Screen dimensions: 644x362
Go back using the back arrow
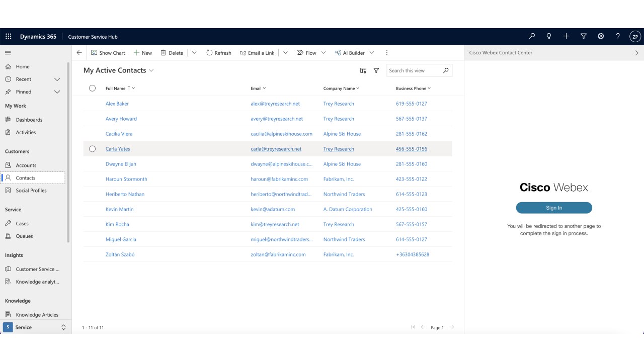[79, 53]
